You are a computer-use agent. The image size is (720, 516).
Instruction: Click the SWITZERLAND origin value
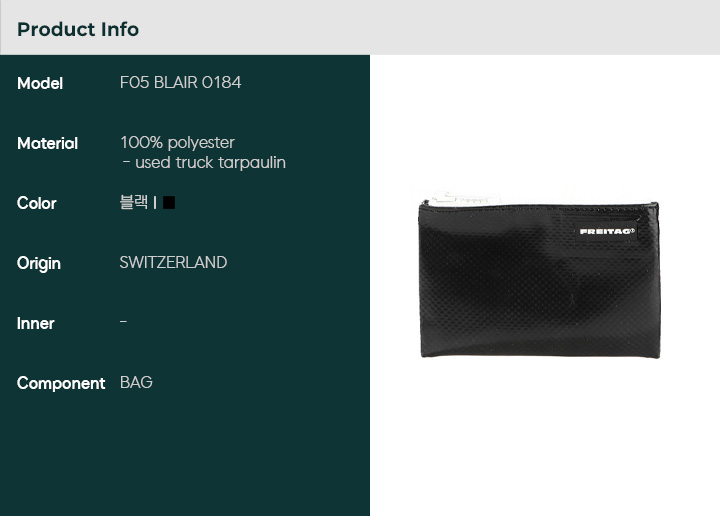click(174, 263)
